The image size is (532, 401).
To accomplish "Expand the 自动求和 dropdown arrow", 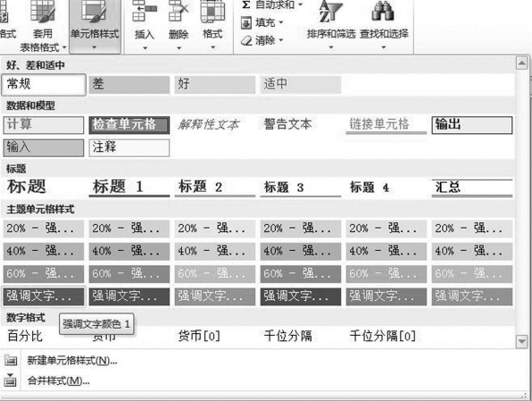I will click(300, 5).
